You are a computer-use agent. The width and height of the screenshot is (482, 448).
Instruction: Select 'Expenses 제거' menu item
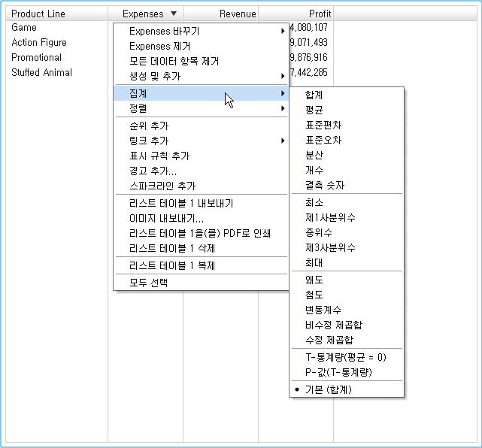click(159, 47)
